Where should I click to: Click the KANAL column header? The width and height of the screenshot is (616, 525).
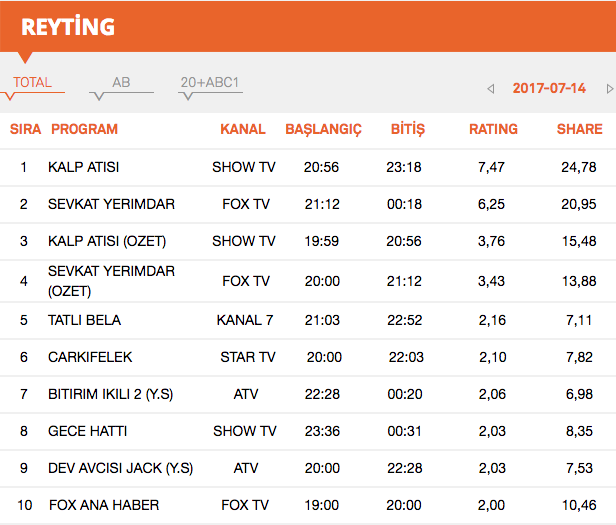[x=243, y=129]
